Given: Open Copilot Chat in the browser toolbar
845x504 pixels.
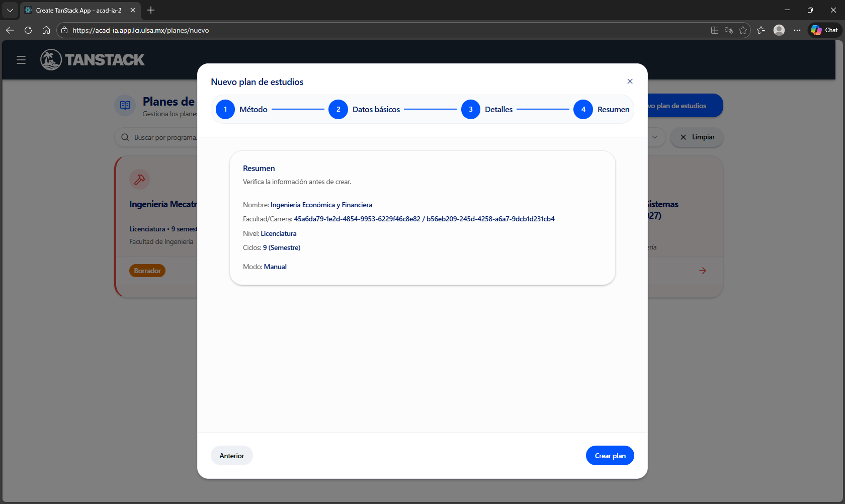Looking at the screenshot, I should 824,30.
